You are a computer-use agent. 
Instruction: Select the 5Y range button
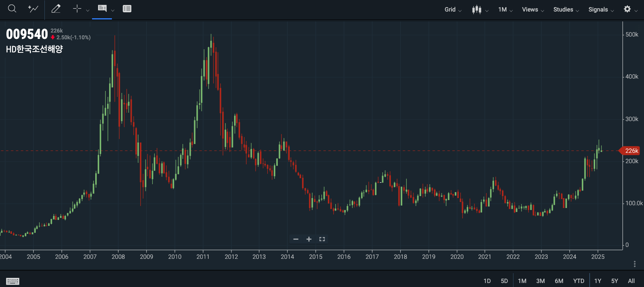pos(615,281)
